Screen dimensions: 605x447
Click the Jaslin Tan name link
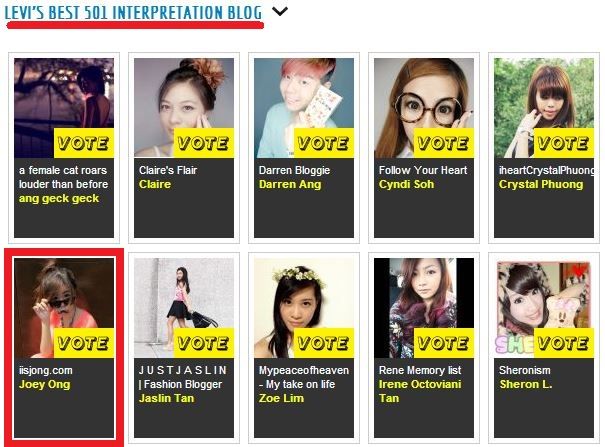pos(166,398)
